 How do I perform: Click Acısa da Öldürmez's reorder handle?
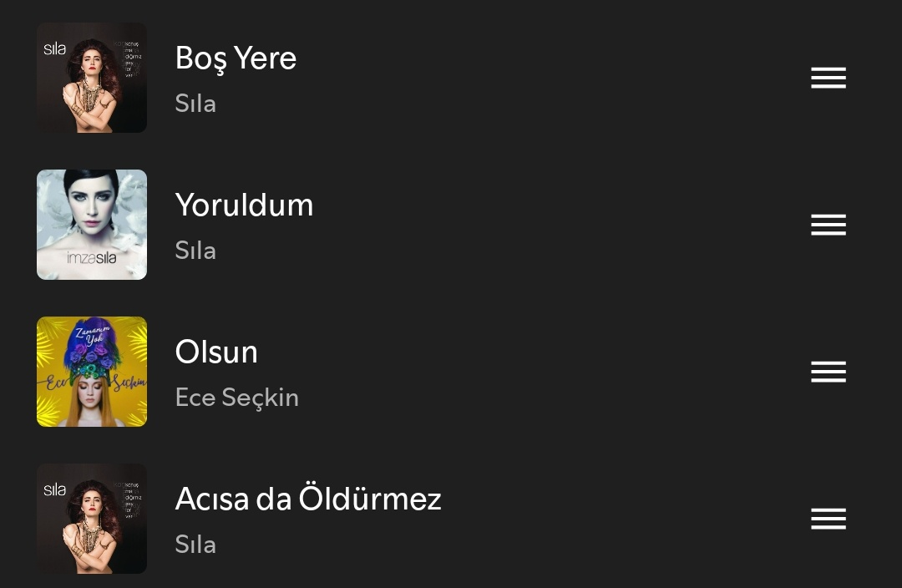coord(828,519)
